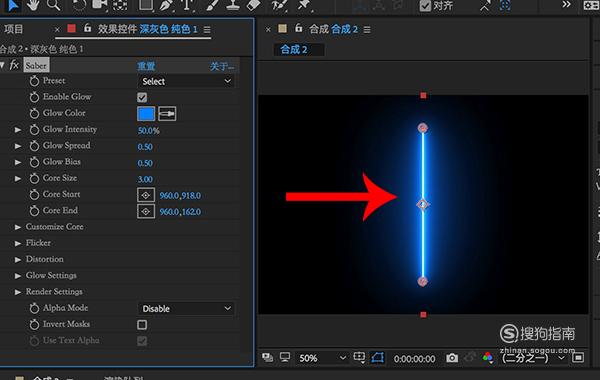Select the Rotation tool

pyautogui.click(x=79, y=5)
